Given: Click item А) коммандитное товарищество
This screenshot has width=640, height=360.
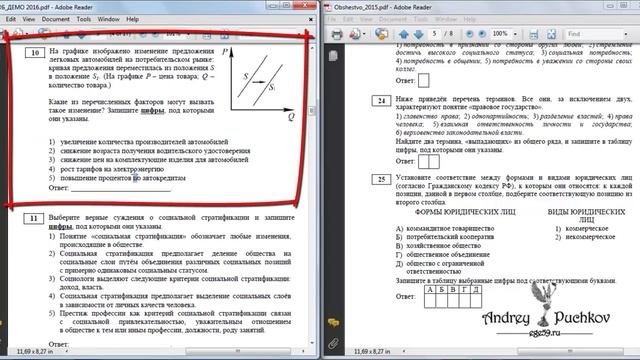Looking at the screenshot, I should [x=445, y=229].
